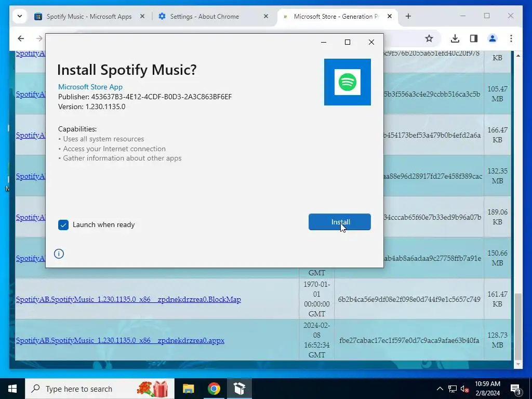Click the network tray icon
Screen dimensions: 532x399
[x=453, y=389]
